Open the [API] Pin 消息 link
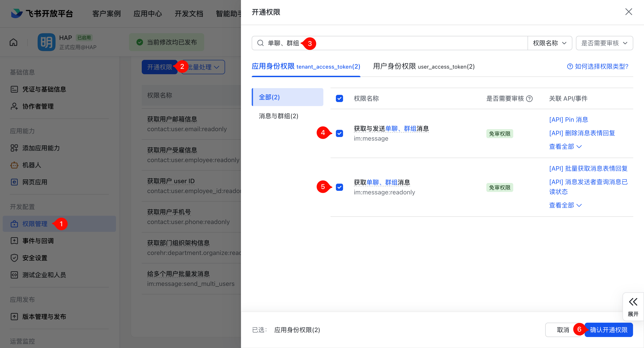This screenshot has height=348, width=644. tap(569, 120)
